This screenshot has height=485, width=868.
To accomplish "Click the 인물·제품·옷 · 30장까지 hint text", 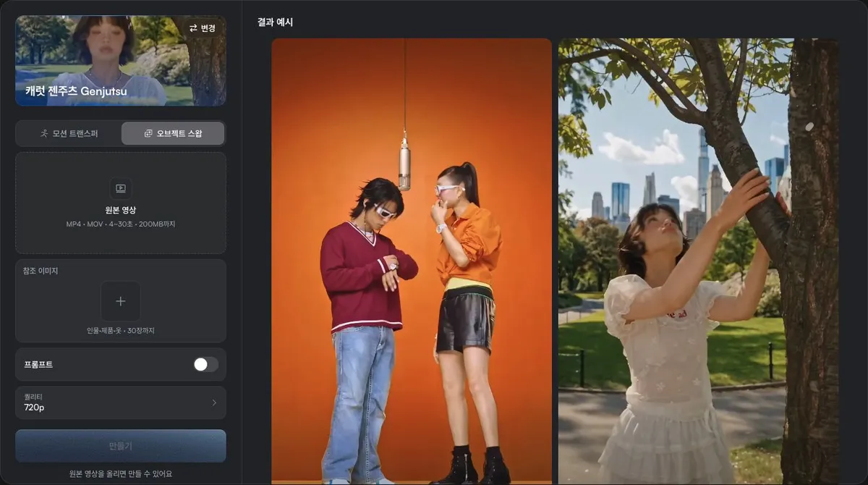I will click(121, 330).
